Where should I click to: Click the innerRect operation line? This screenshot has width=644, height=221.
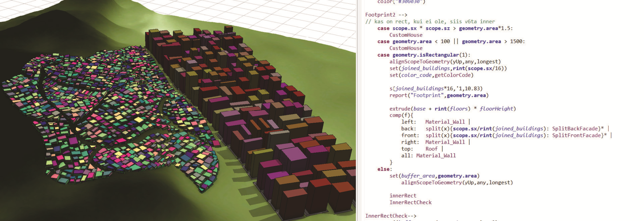coord(403,196)
